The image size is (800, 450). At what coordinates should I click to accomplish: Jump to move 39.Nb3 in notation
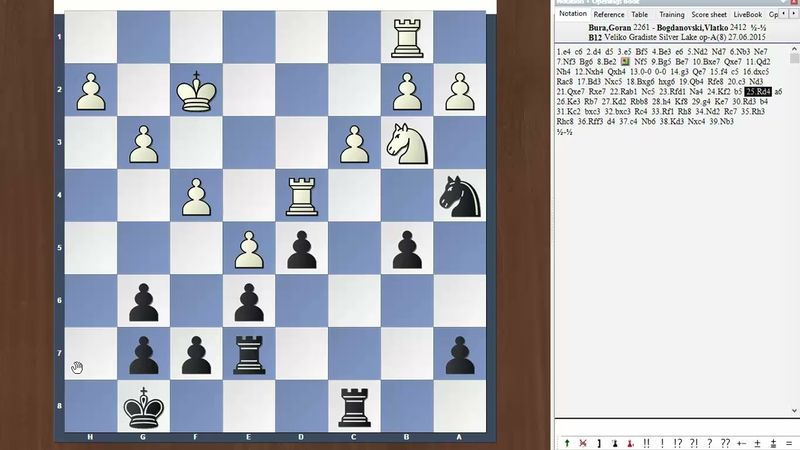click(722, 122)
